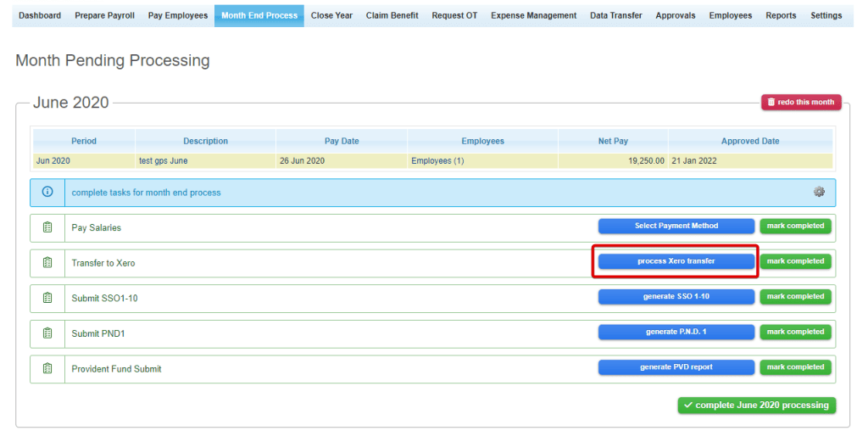Click generate PVD report button
The image size is (868, 442).
pos(676,367)
